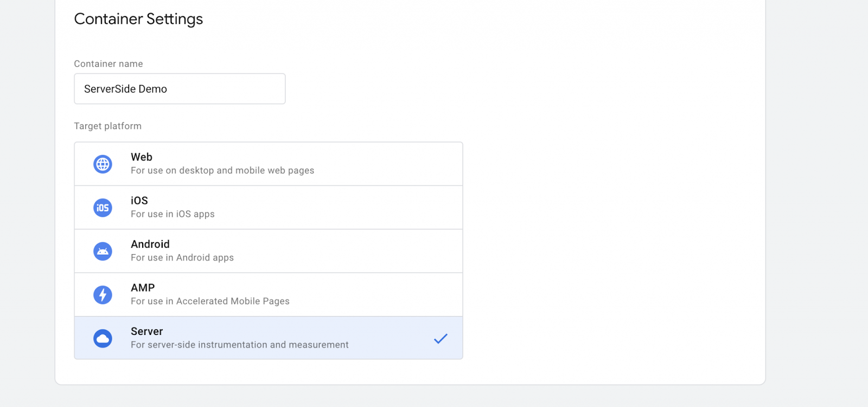This screenshot has height=407, width=868.
Task: Choose the Server target platform title
Action: [147, 332]
